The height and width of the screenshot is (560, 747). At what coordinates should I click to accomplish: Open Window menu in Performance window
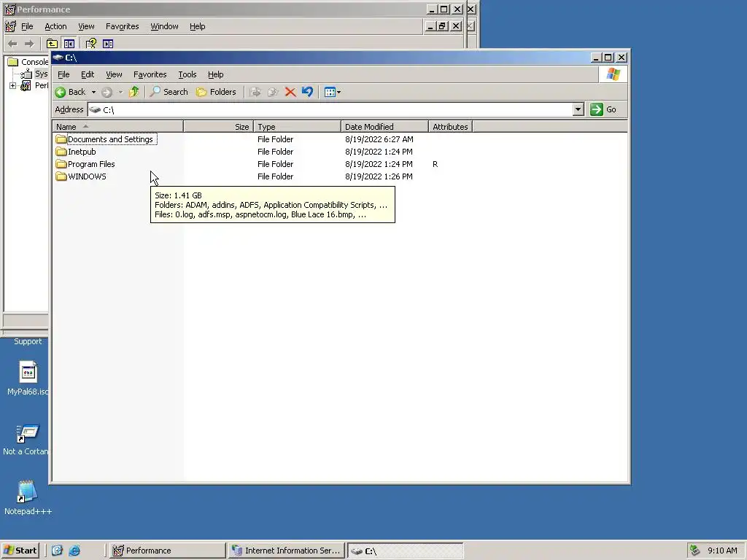tap(164, 26)
